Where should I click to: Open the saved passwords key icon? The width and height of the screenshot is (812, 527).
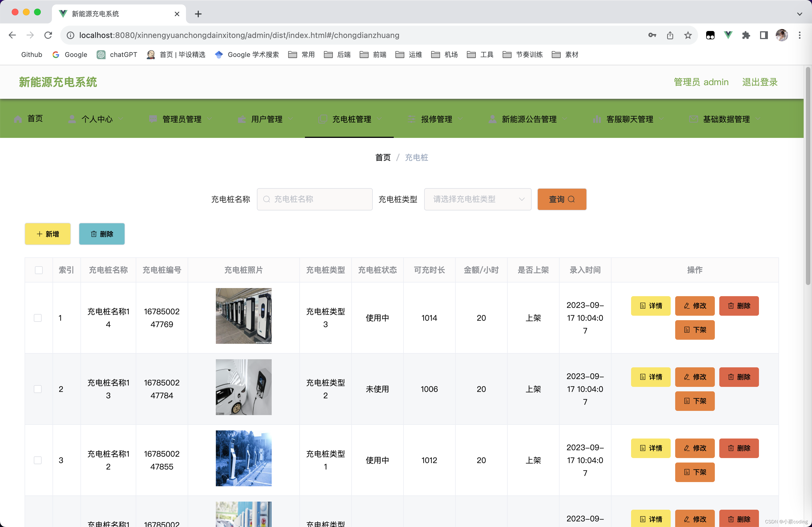[652, 35]
